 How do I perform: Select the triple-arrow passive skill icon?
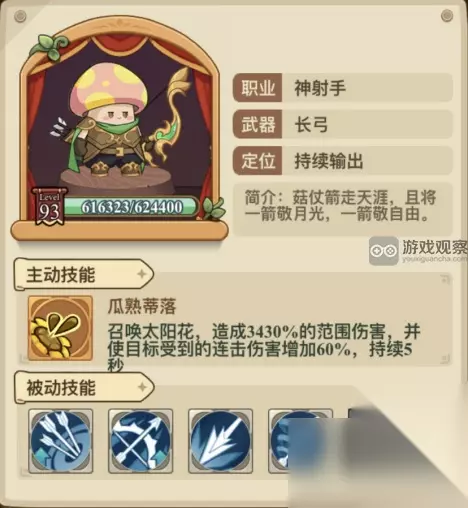[x=61, y=441]
